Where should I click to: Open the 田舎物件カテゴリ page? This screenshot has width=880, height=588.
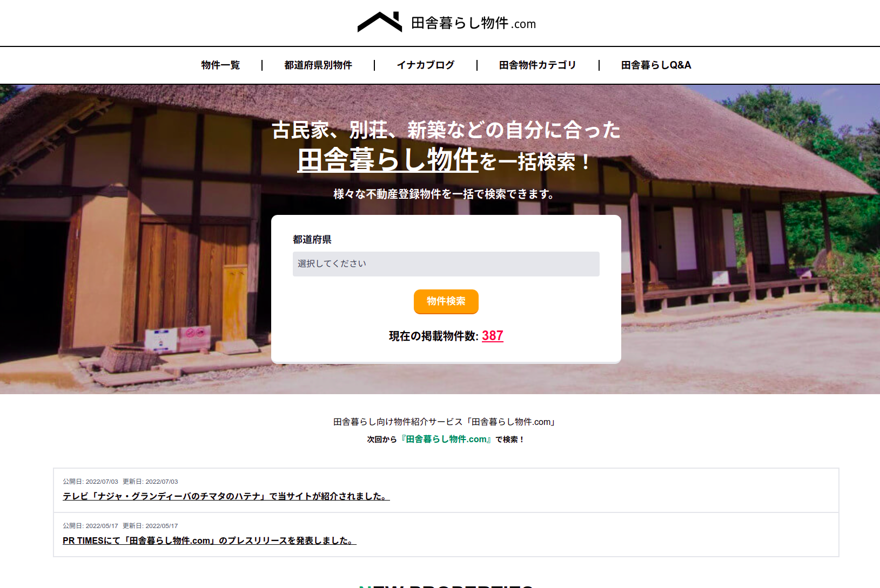click(538, 65)
